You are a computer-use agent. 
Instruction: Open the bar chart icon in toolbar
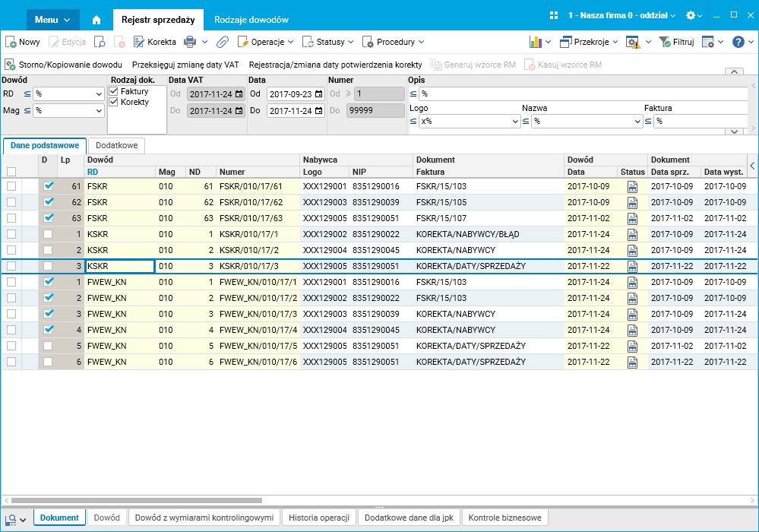click(x=536, y=42)
